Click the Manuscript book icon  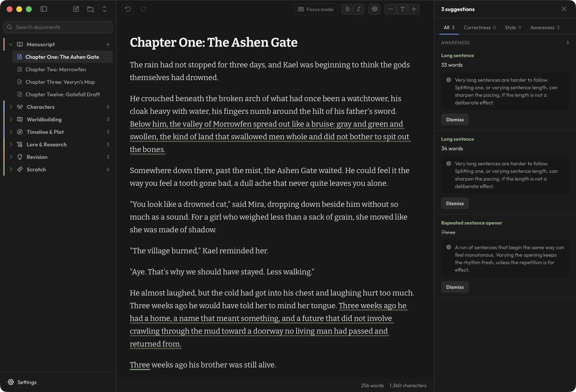point(20,44)
